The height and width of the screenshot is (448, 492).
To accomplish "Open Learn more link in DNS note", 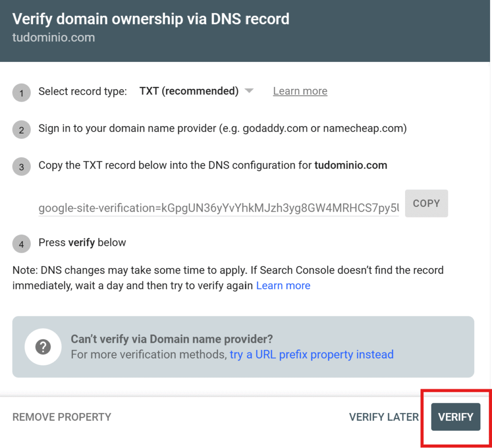I will coord(283,286).
